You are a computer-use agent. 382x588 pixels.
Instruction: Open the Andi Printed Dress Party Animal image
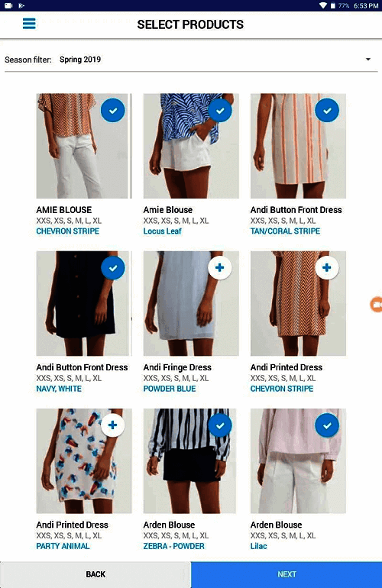(x=84, y=461)
